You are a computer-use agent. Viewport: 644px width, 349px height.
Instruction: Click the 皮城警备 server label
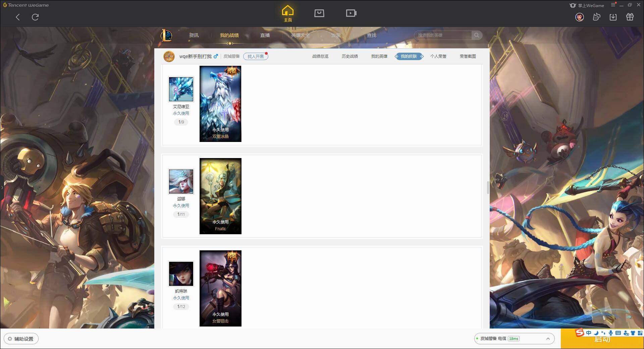coord(231,56)
